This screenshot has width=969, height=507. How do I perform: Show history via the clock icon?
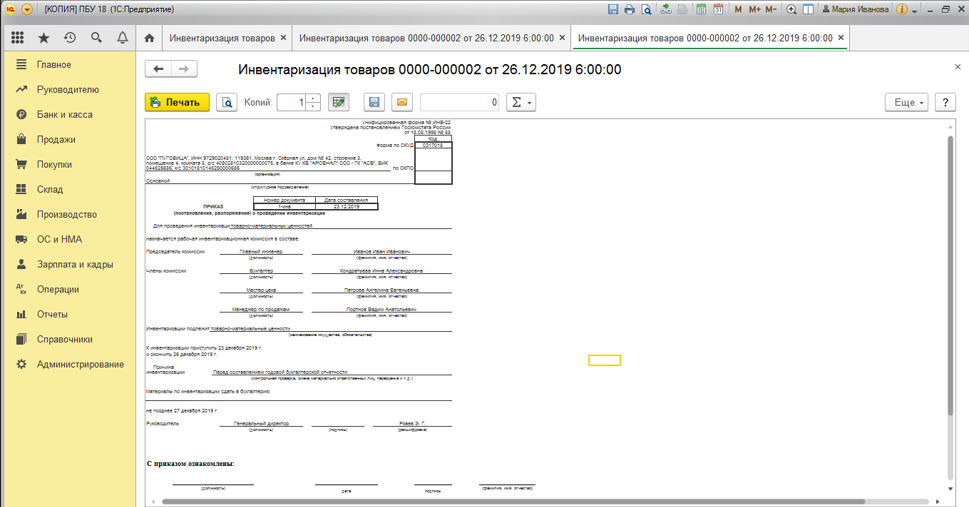tap(69, 38)
